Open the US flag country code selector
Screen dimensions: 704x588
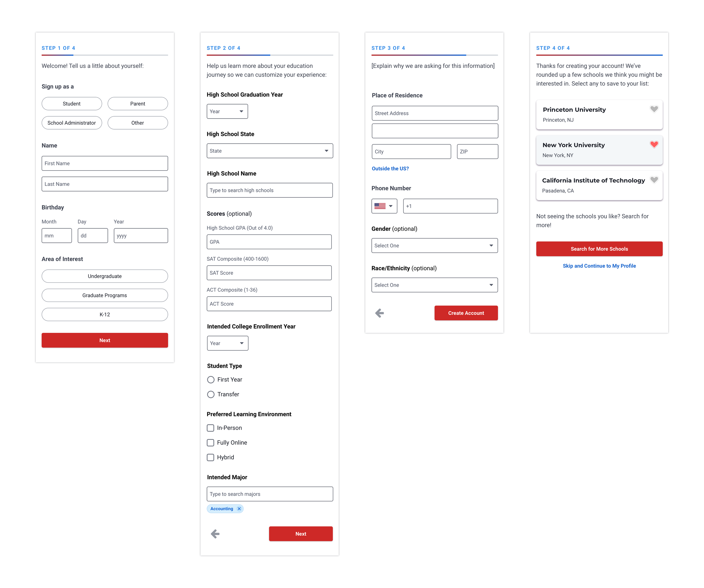click(384, 206)
